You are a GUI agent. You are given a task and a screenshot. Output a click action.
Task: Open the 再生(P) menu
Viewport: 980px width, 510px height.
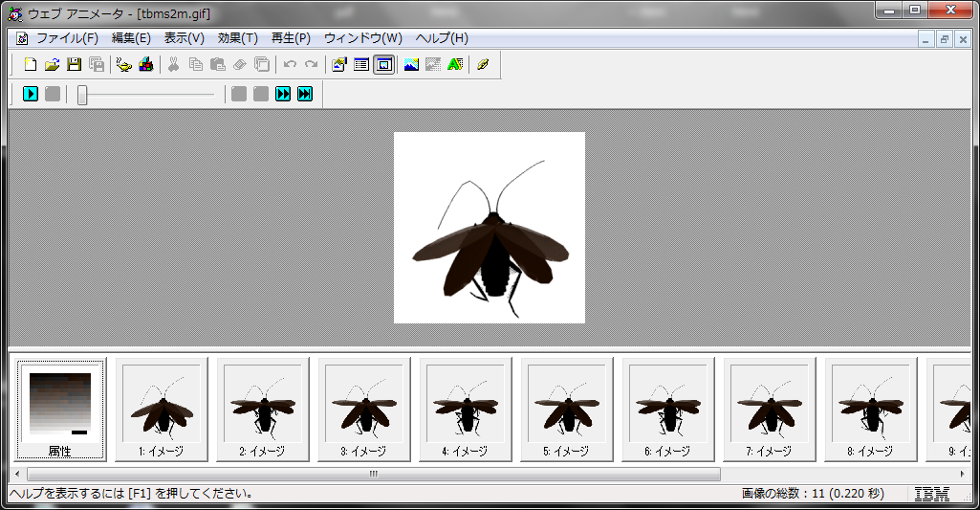(291, 38)
